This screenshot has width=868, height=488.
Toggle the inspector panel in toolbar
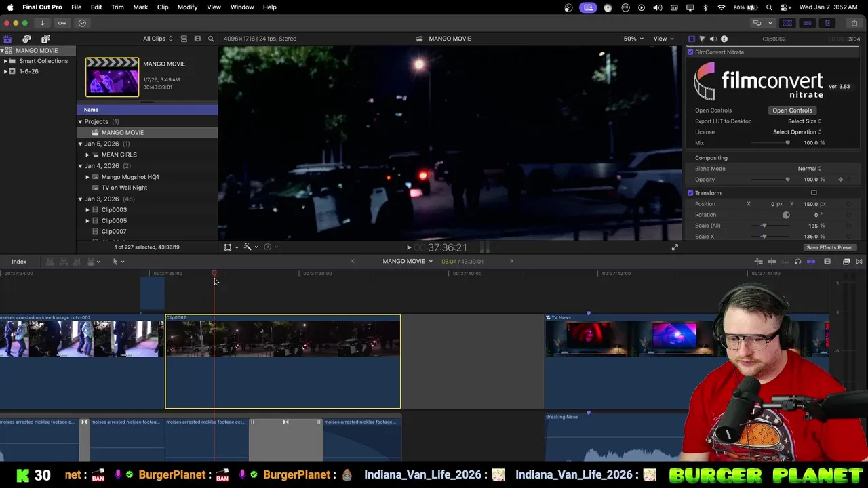pyautogui.click(x=827, y=23)
